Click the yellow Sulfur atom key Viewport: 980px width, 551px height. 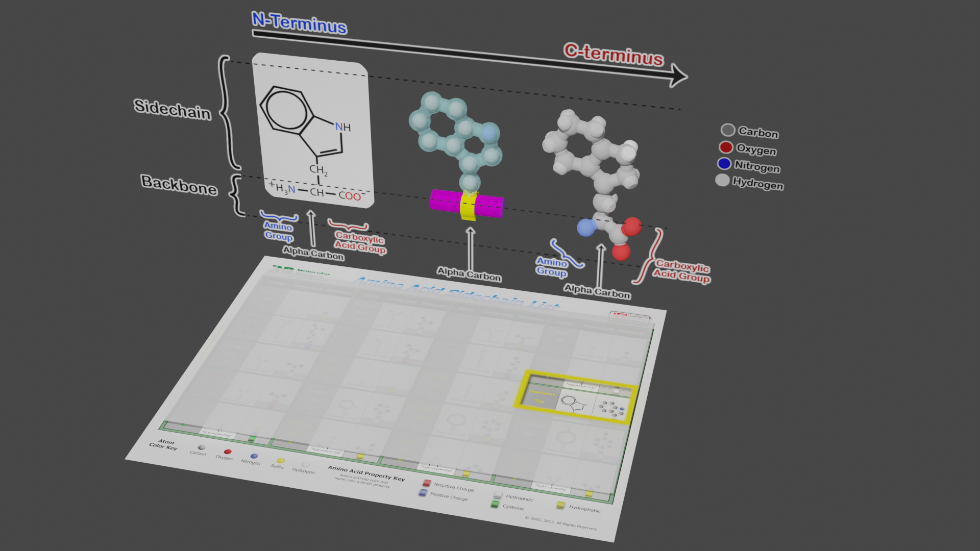[280, 461]
